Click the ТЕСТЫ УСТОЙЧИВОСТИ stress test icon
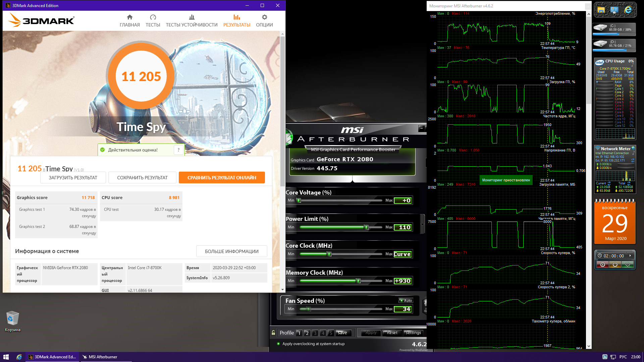The height and width of the screenshot is (362, 644). pos(192,17)
